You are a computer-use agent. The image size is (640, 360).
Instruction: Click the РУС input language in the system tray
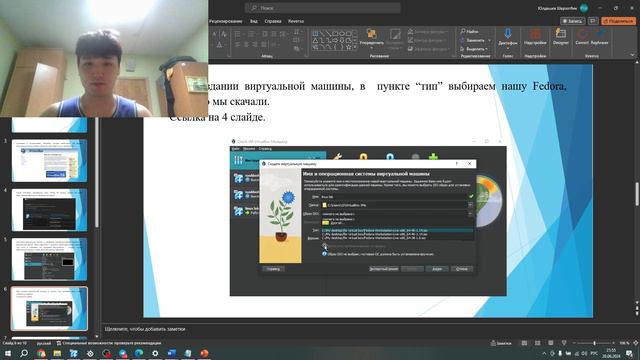[x=594, y=353]
